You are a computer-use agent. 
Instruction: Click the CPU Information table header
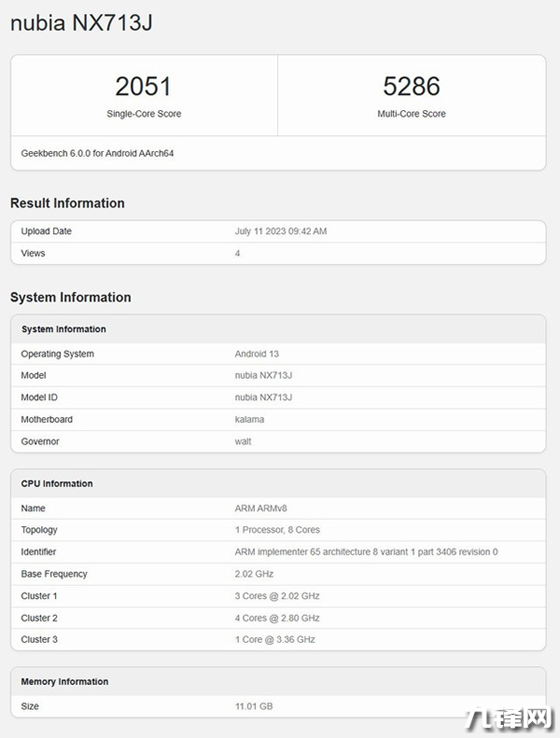57,483
